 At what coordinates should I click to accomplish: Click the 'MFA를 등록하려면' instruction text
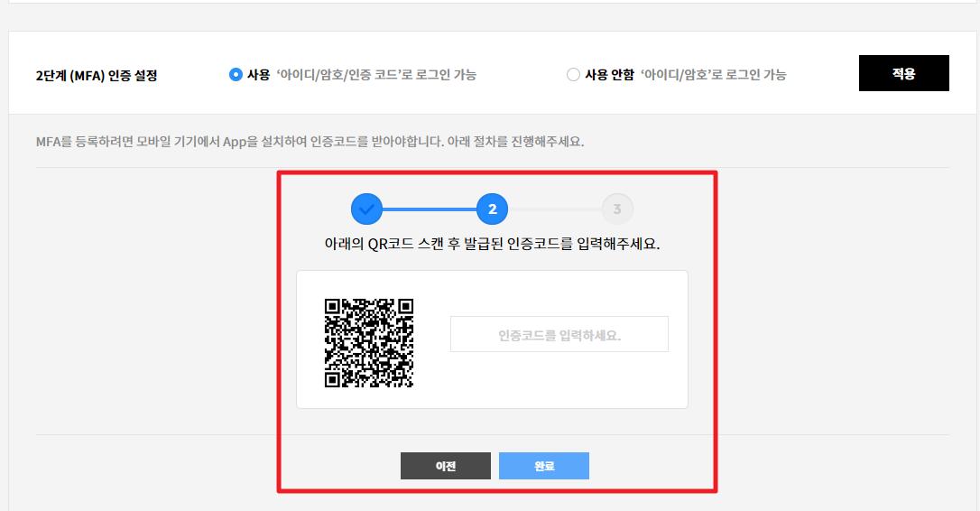[310, 143]
